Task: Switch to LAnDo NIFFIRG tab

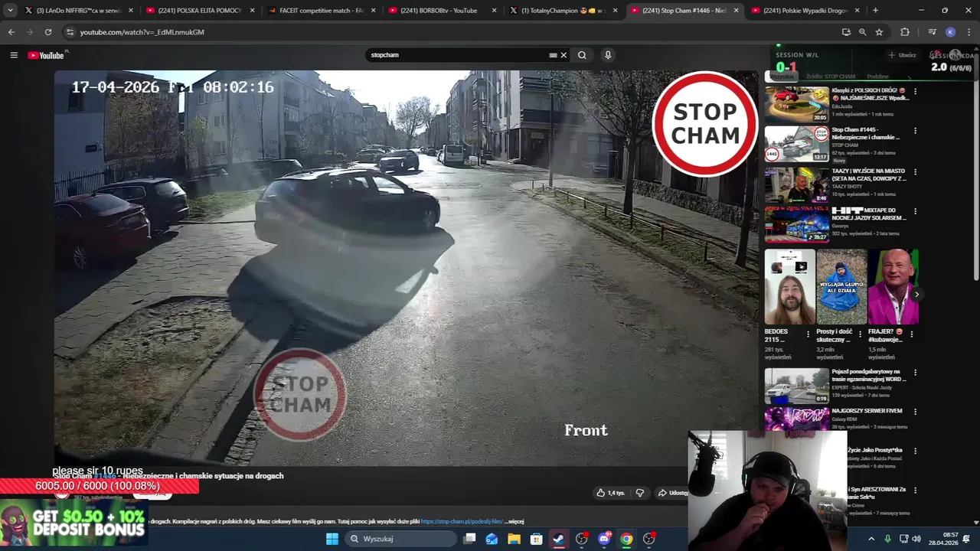Action: pos(80,11)
